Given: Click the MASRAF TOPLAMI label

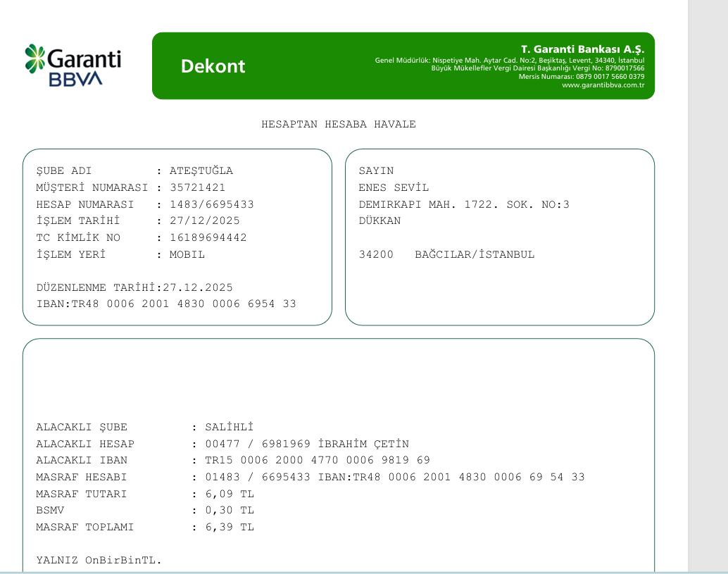Looking at the screenshot, I should coord(85,527).
